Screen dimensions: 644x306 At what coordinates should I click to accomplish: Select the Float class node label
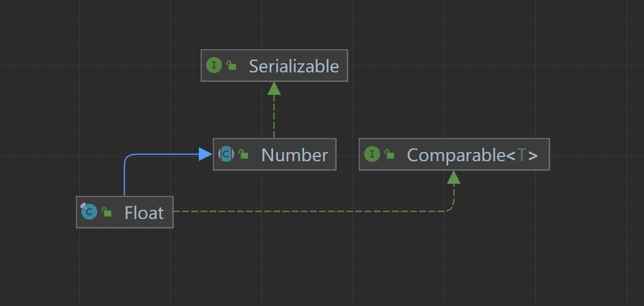pos(144,212)
